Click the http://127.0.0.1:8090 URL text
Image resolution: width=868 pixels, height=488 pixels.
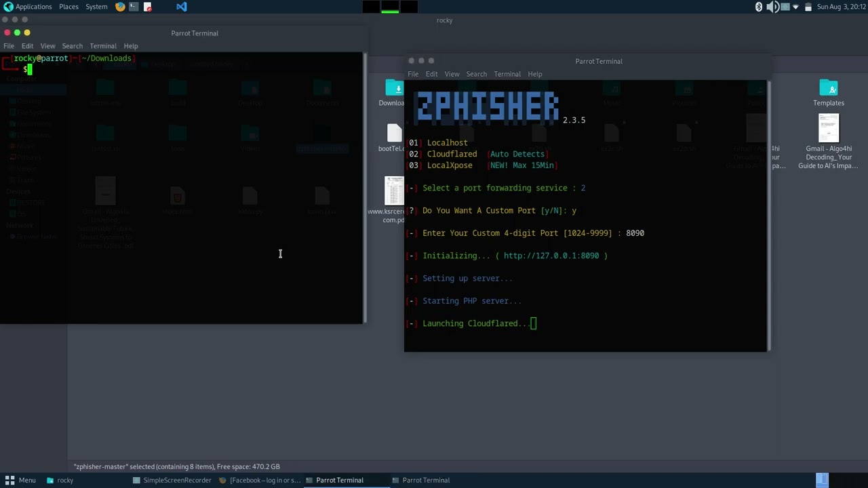(x=551, y=256)
